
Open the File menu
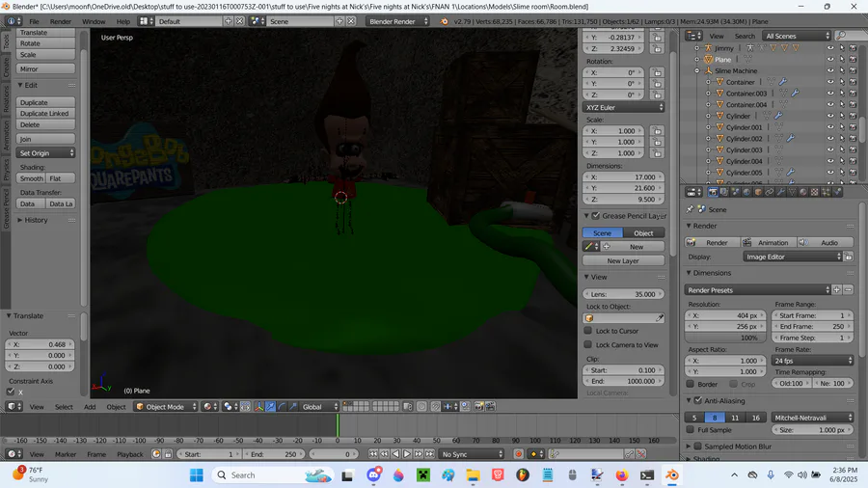click(x=35, y=21)
